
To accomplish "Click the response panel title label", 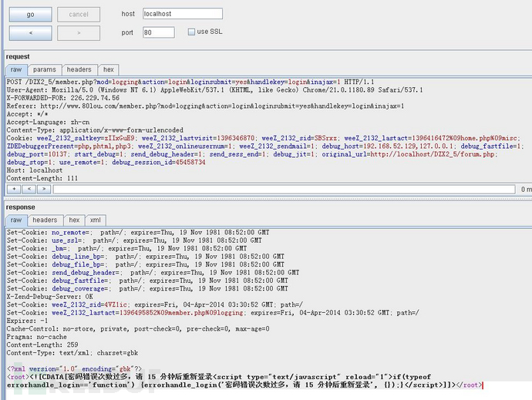I will coord(20,207).
